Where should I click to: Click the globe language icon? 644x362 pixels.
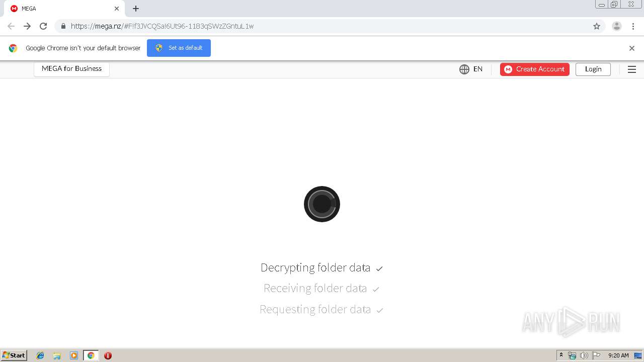pos(464,69)
